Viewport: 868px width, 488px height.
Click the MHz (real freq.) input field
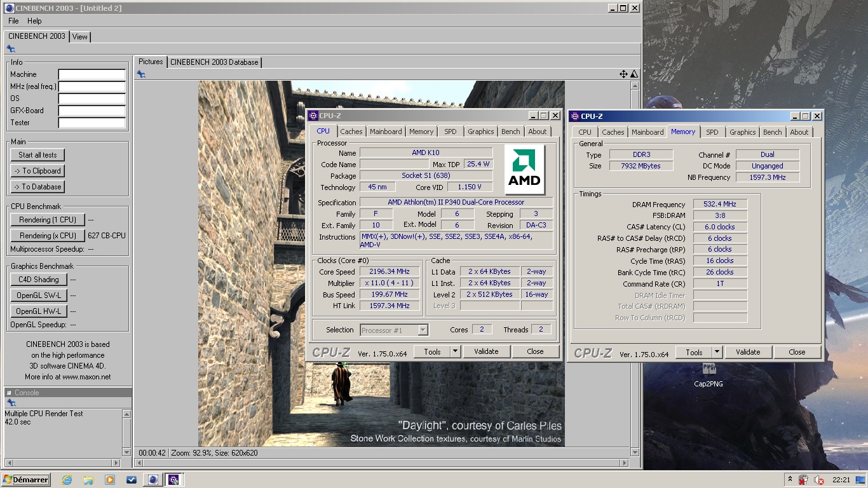point(92,86)
